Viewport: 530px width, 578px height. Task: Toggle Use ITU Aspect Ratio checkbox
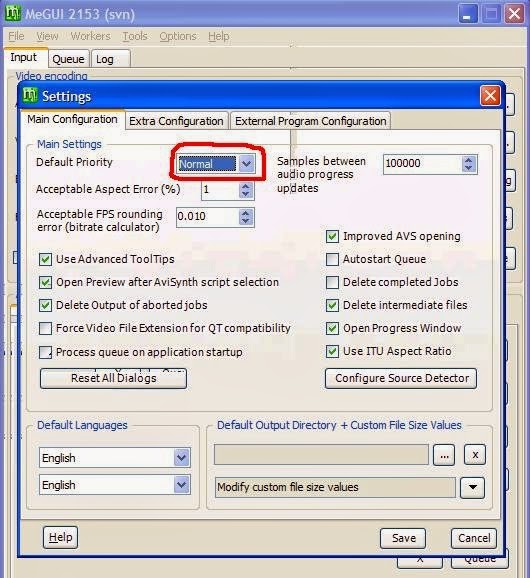(x=332, y=351)
